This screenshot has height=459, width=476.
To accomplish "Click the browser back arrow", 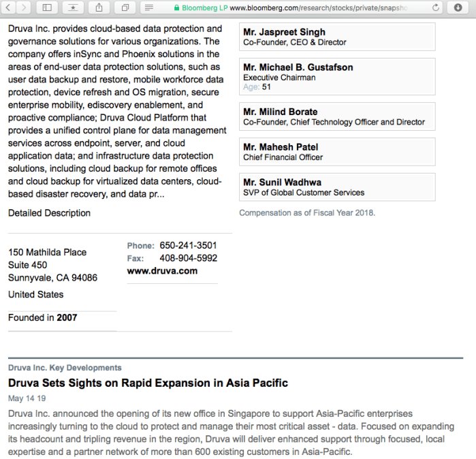I will pyautogui.click(x=7, y=7).
